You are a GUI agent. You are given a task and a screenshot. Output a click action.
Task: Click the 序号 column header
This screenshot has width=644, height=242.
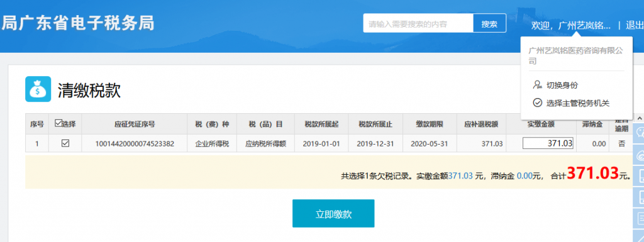(x=37, y=124)
